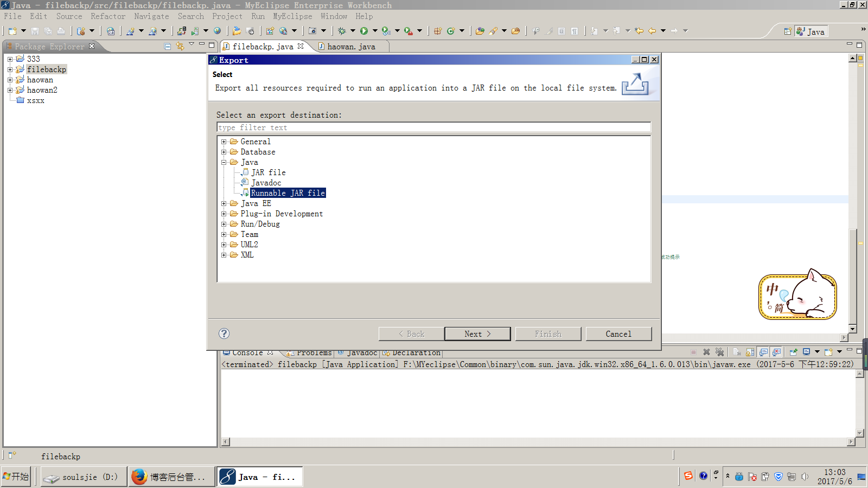Click the New Java Package icon

pos(438,31)
